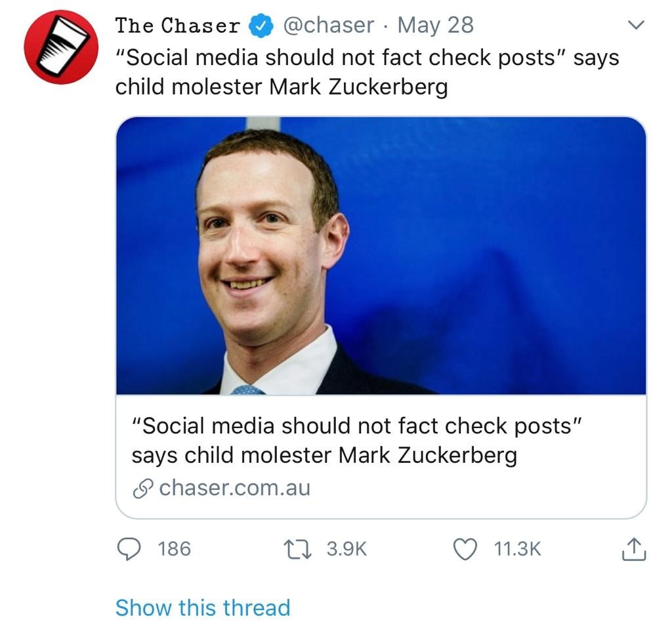Image resolution: width=672 pixels, height=633 pixels.
Task: Click The Chaser profile avatar
Action: tap(61, 47)
